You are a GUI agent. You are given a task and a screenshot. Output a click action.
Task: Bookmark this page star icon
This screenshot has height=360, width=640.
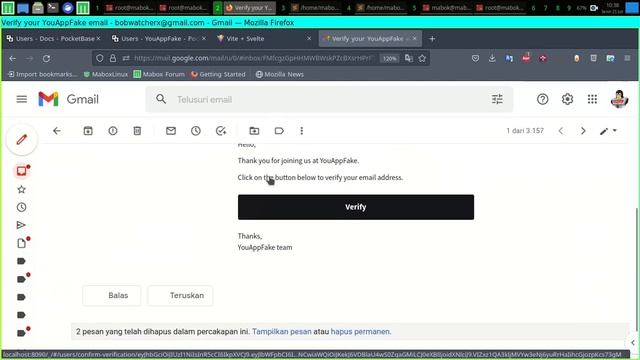(422, 58)
